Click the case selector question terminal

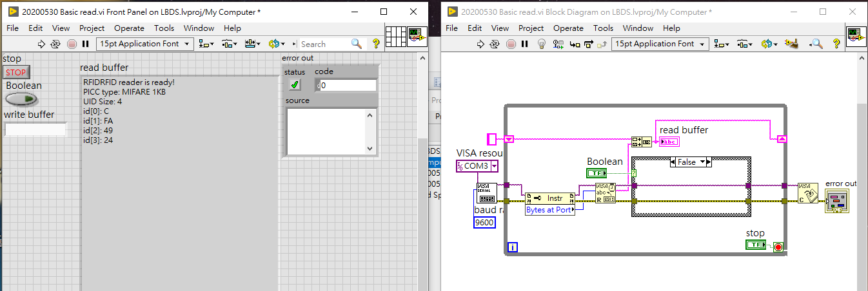(x=634, y=173)
